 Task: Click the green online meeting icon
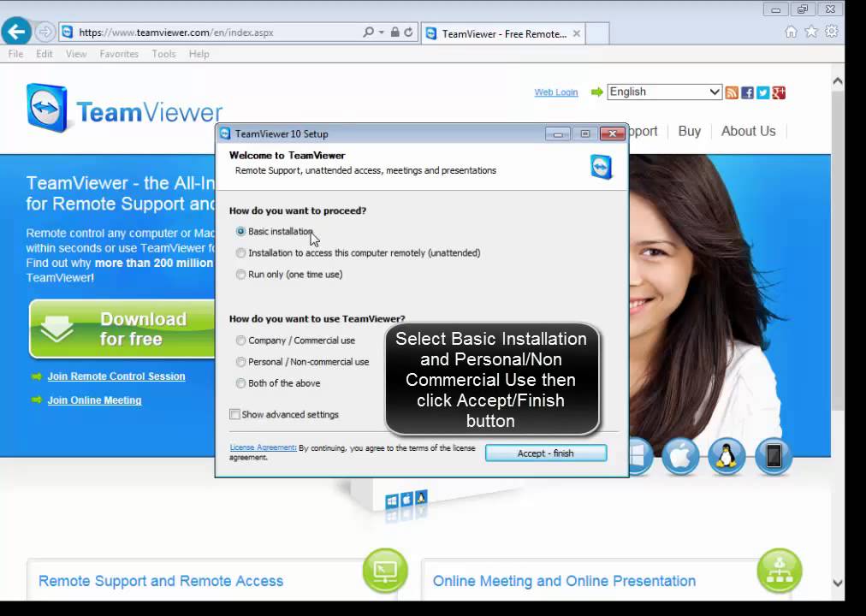(780, 570)
